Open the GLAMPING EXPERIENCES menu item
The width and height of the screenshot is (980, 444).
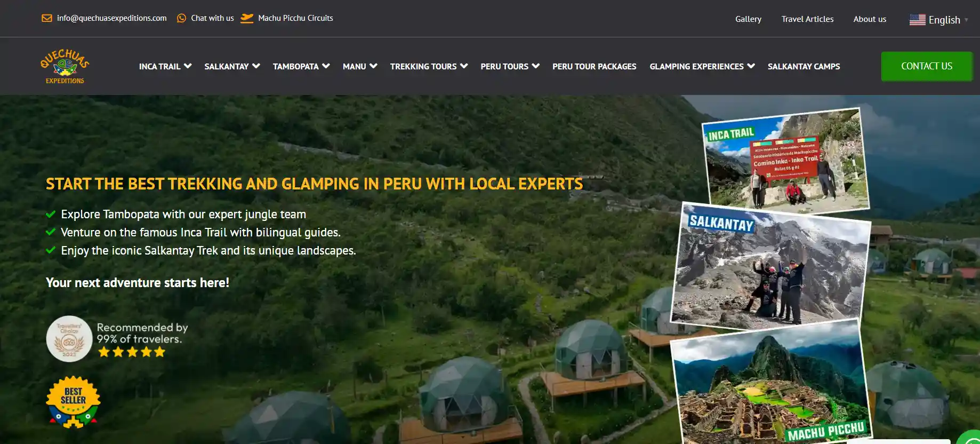[x=696, y=66]
